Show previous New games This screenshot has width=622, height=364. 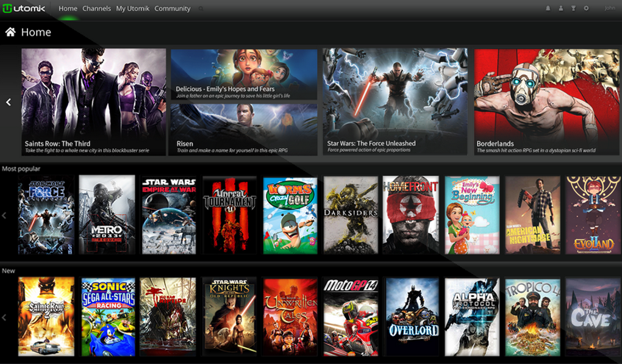[4, 317]
